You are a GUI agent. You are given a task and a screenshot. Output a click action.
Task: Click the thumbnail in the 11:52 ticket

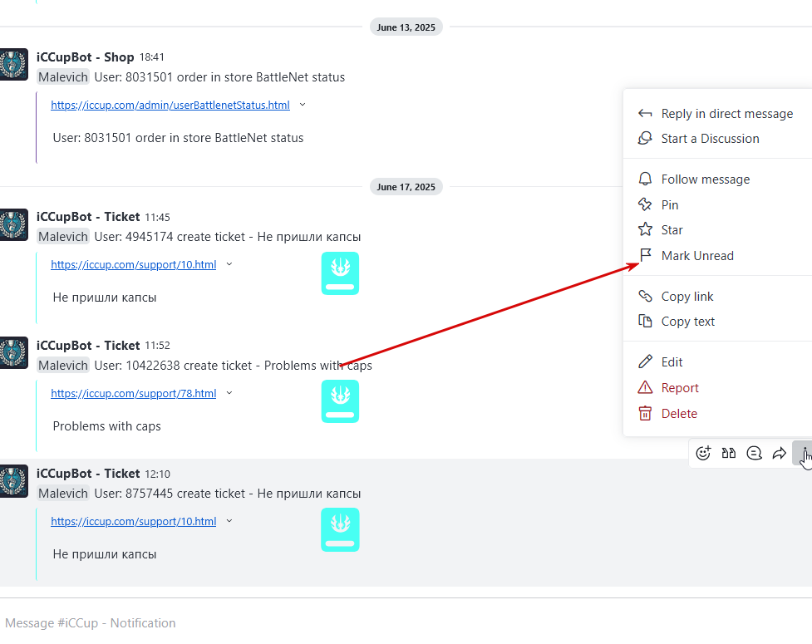340,401
